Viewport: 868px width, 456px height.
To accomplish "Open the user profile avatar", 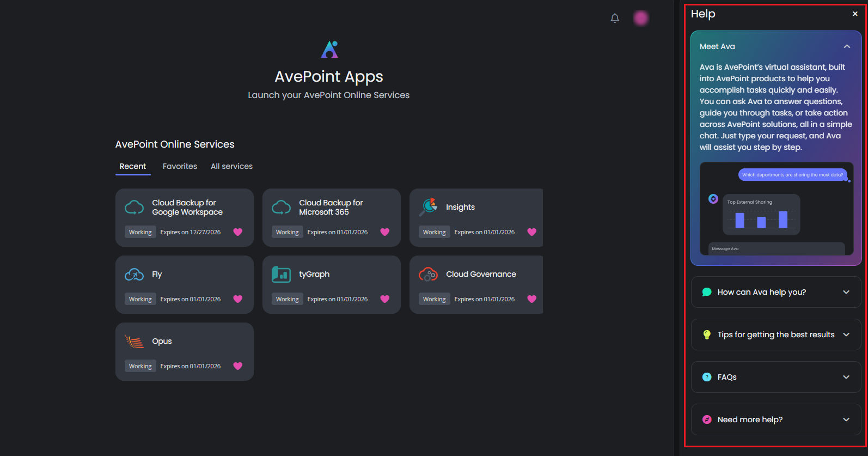I will [641, 18].
